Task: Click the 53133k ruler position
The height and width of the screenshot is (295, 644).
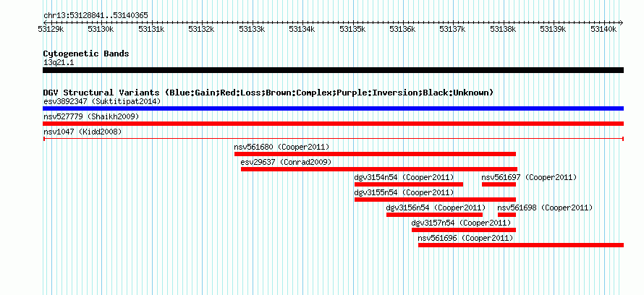Action: (x=253, y=29)
